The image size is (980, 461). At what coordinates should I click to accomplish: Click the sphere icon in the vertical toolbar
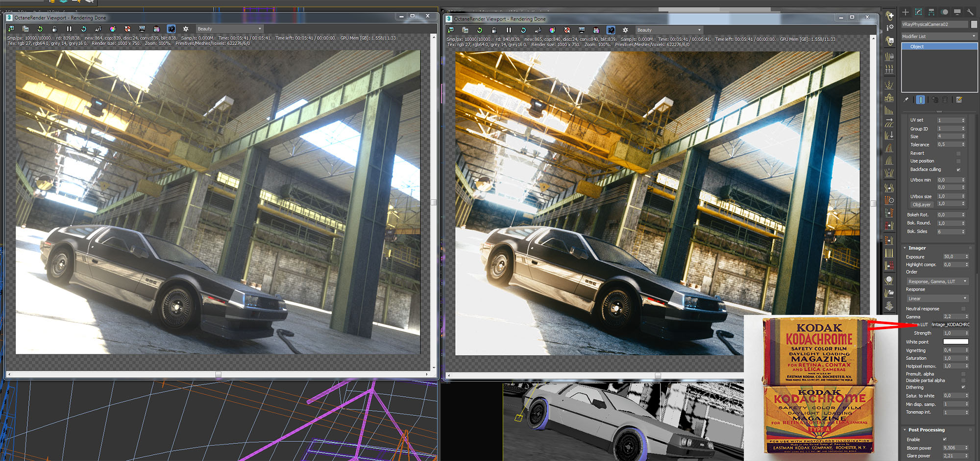(x=889, y=281)
